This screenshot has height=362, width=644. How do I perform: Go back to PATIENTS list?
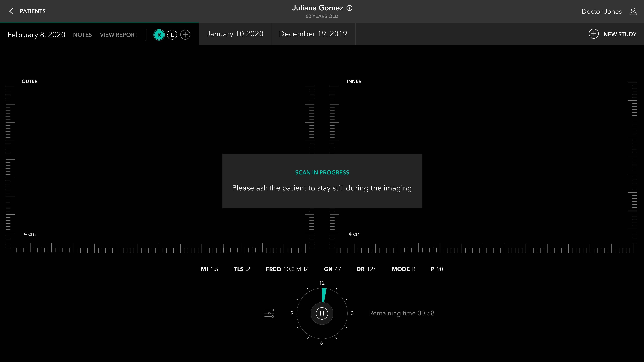pos(32,11)
